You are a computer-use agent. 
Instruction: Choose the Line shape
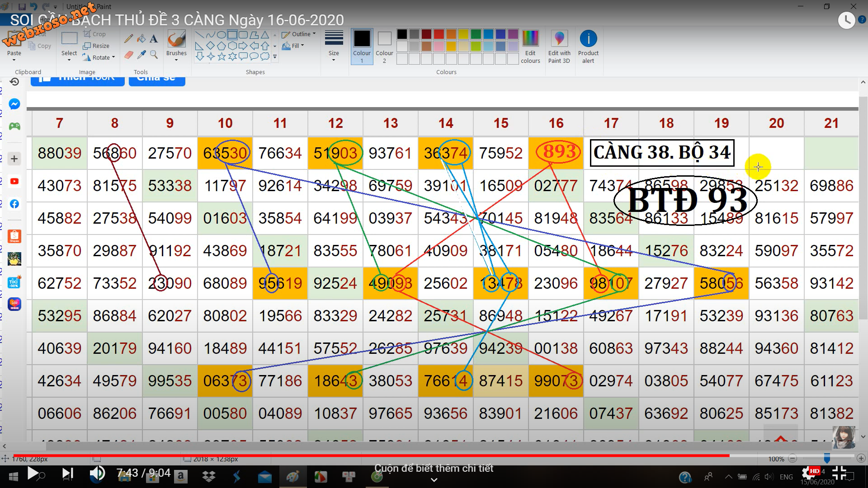199,35
